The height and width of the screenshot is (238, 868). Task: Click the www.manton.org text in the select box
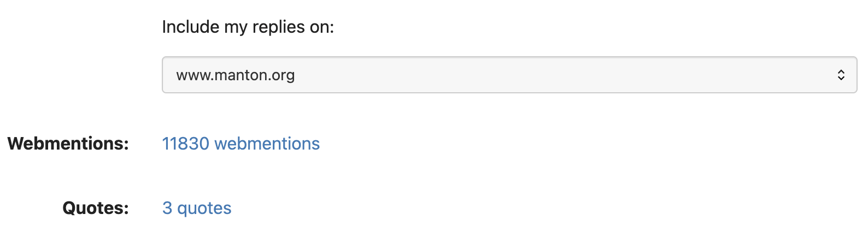(235, 75)
